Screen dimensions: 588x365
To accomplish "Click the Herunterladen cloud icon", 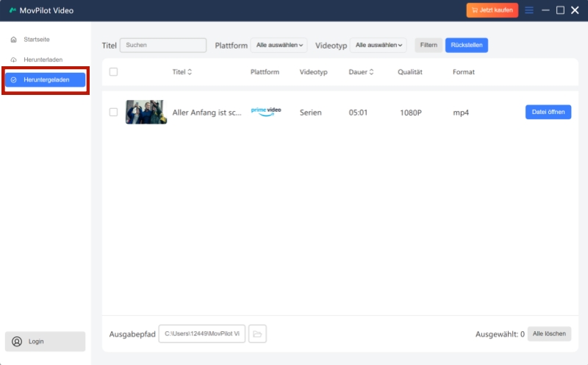I will click(13, 60).
